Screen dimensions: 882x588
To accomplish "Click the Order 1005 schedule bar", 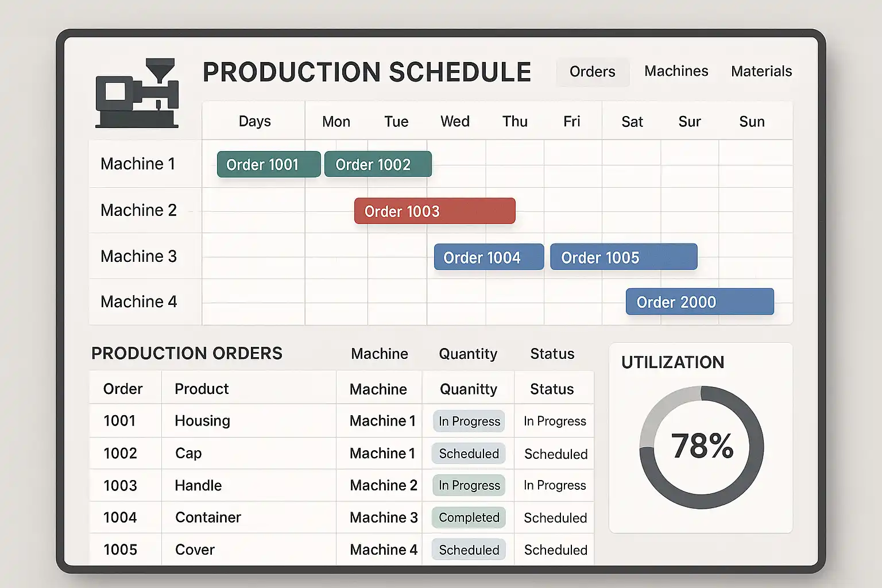I will click(x=623, y=257).
